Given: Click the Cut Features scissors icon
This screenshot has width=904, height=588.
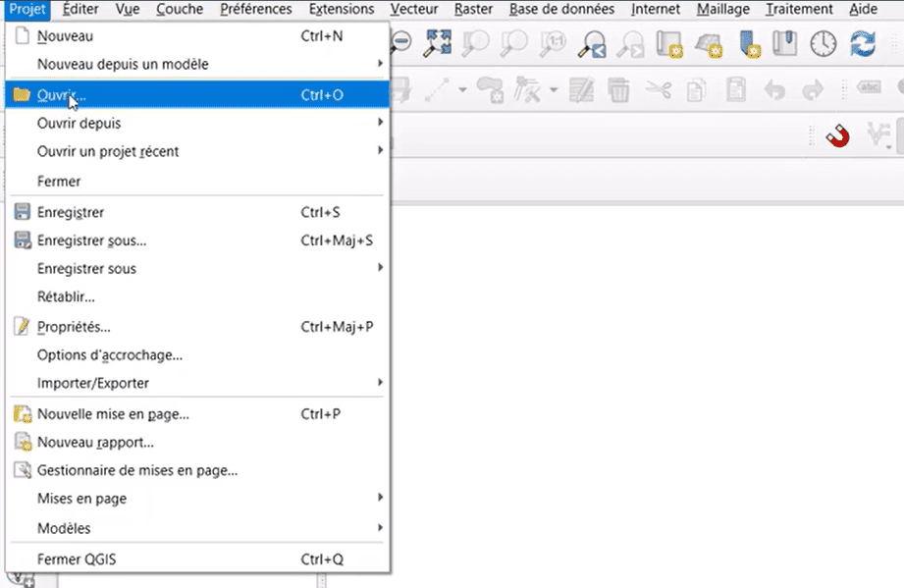Looking at the screenshot, I should pyautogui.click(x=658, y=90).
